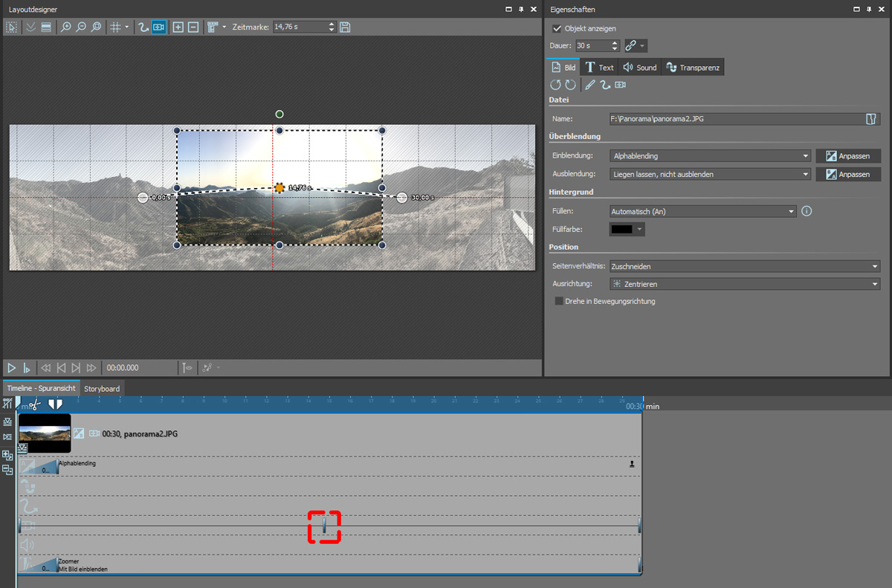Click the save disk icon beside Zeitmarke
This screenshot has width=892, height=588.
point(345,28)
